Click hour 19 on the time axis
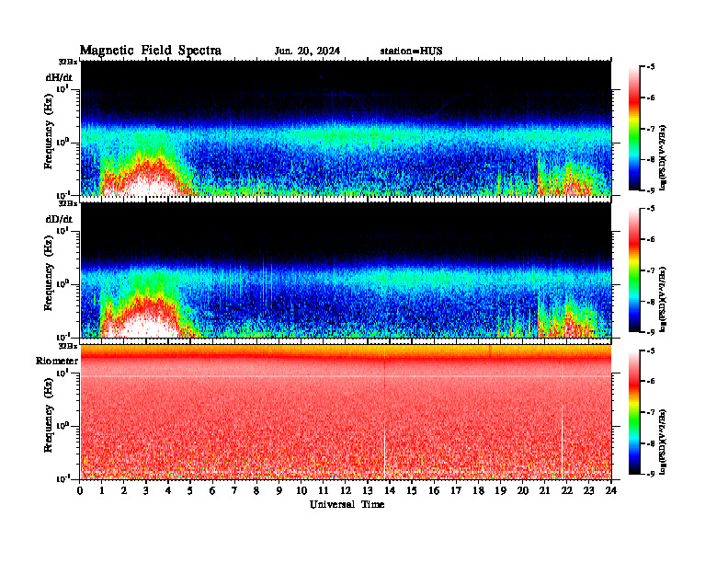 click(500, 490)
